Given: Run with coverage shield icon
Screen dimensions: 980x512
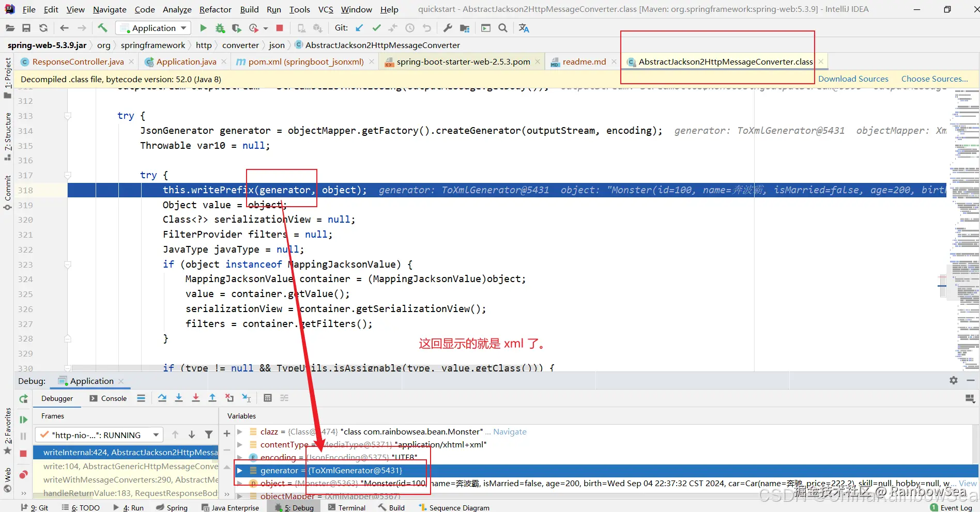Looking at the screenshot, I should coord(237,28).
